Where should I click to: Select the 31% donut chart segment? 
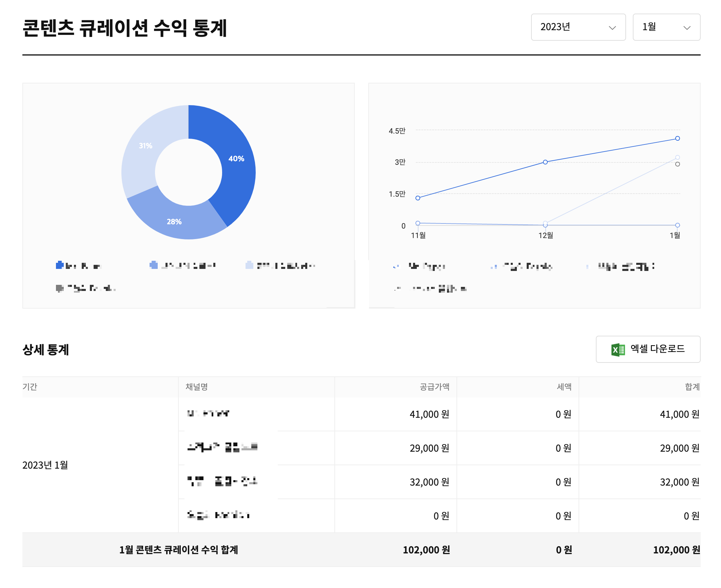pos(145,145)
